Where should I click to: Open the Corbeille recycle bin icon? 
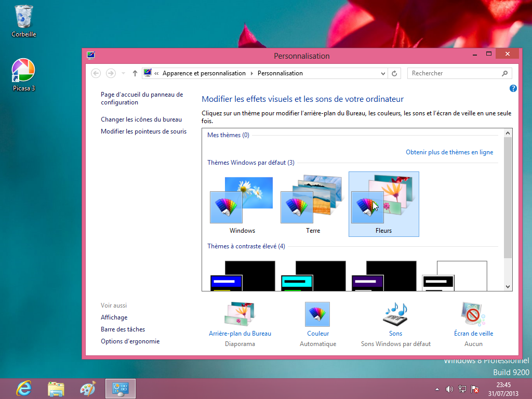click(x=23, y=21)
